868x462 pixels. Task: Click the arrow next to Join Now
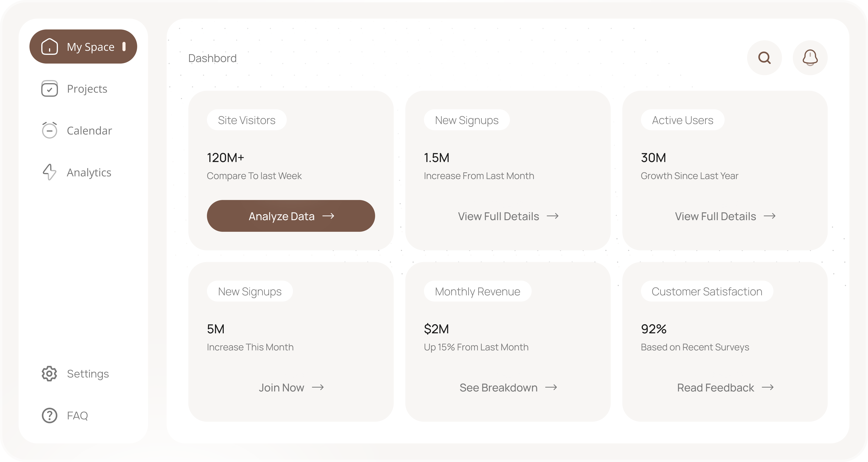[x=318, y=387]
